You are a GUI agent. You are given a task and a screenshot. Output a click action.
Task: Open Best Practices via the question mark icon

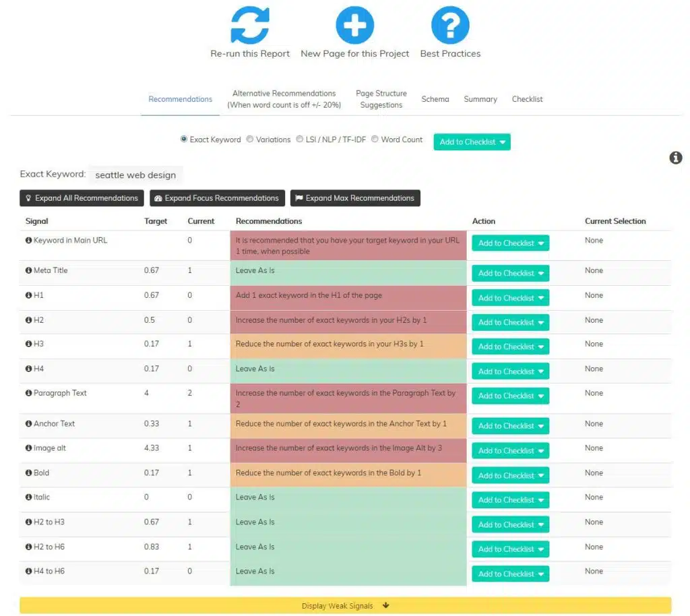point(450,24)
